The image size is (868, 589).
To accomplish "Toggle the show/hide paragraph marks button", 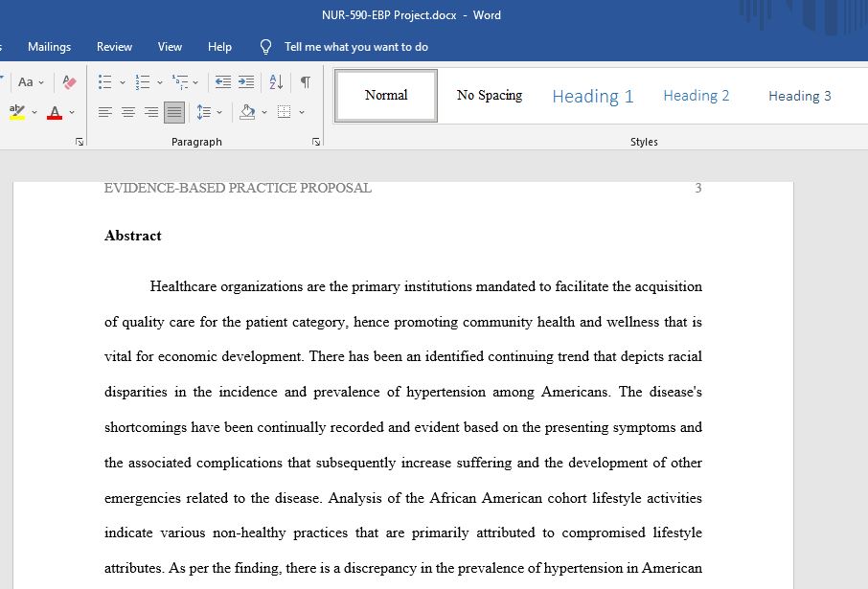I will (305, 82).
